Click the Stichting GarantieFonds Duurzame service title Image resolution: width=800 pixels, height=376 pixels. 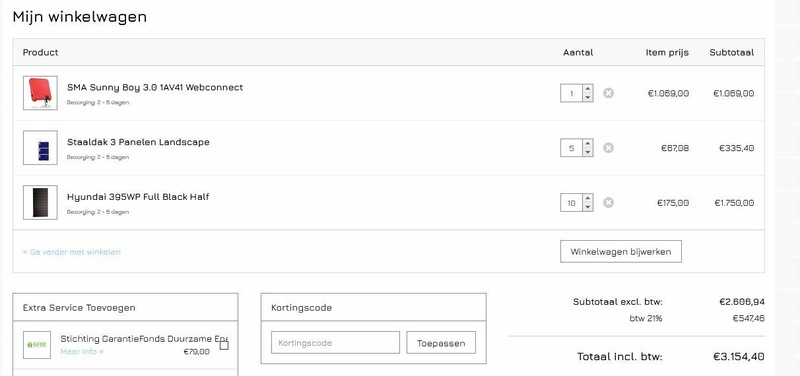point(144,339)
